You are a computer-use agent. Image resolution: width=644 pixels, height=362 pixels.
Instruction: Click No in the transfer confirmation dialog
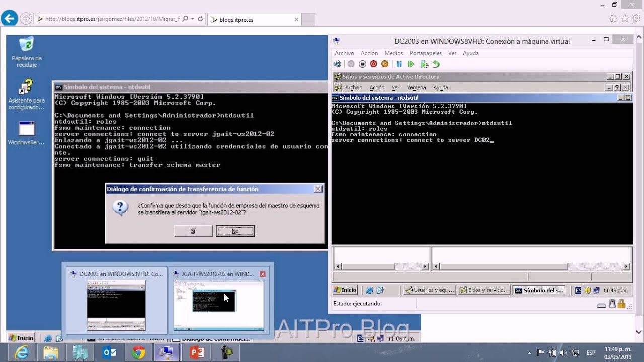tap(235, 231)
